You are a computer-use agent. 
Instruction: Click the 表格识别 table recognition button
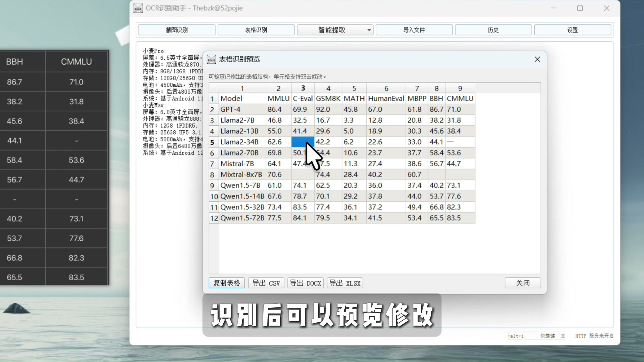click(256, 30)
